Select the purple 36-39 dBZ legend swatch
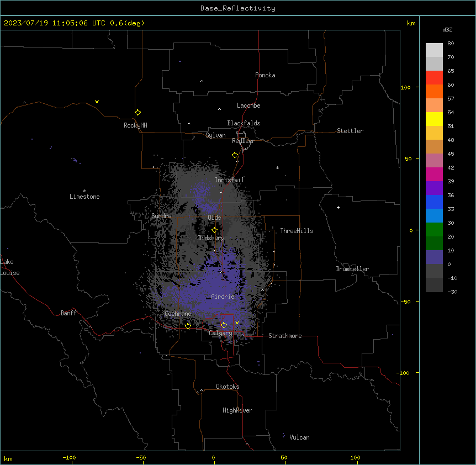 click(434, 188)
